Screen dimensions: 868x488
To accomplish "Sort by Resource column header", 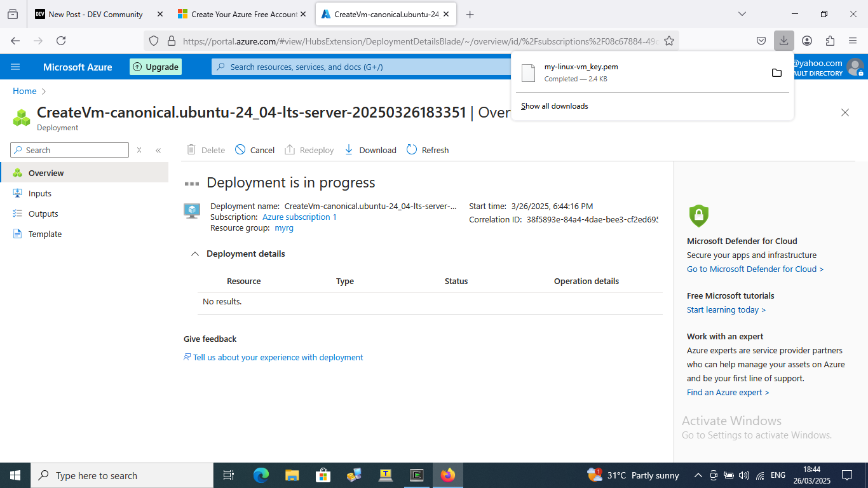I will (x=244, y=281).
